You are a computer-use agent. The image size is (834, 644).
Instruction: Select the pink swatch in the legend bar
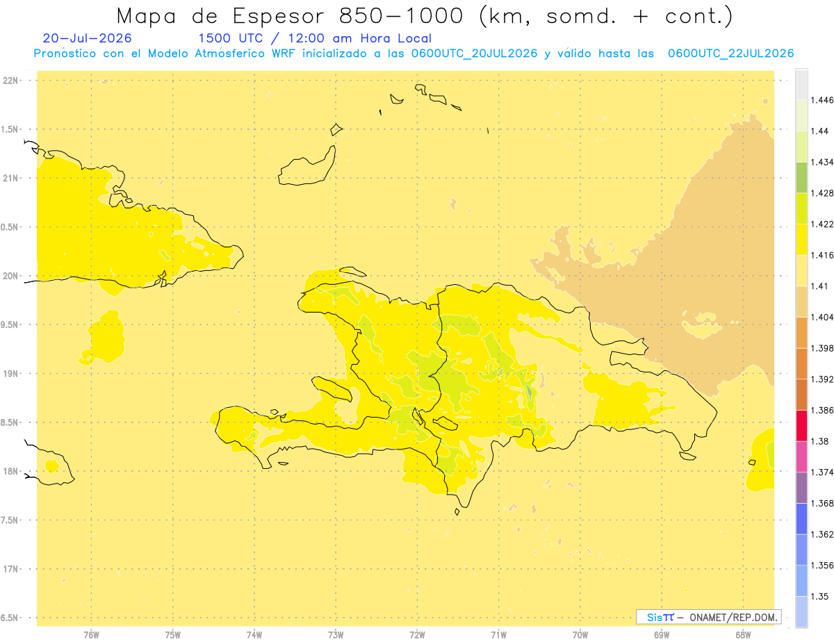tap(801, 456)
